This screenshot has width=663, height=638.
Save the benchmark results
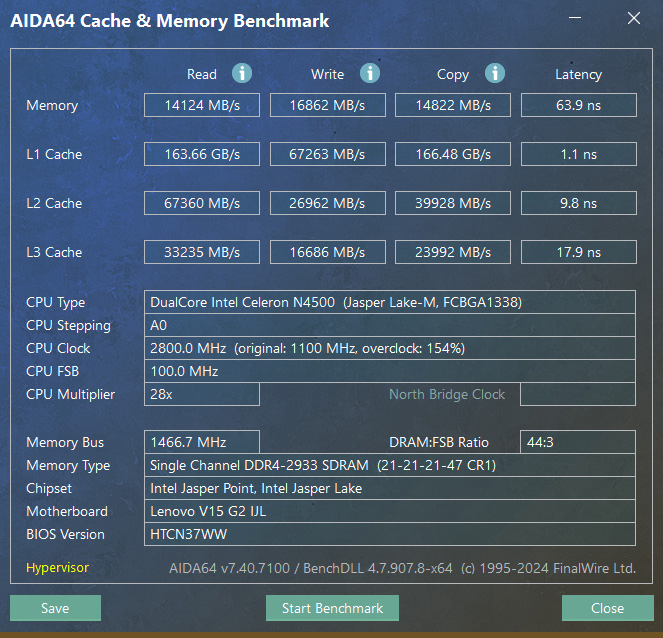55,608
